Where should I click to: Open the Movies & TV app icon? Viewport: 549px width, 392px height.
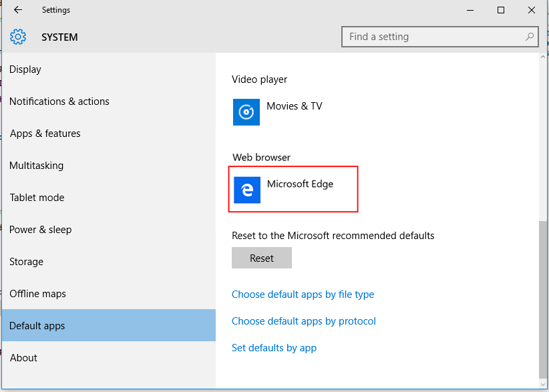click(246, 112)
